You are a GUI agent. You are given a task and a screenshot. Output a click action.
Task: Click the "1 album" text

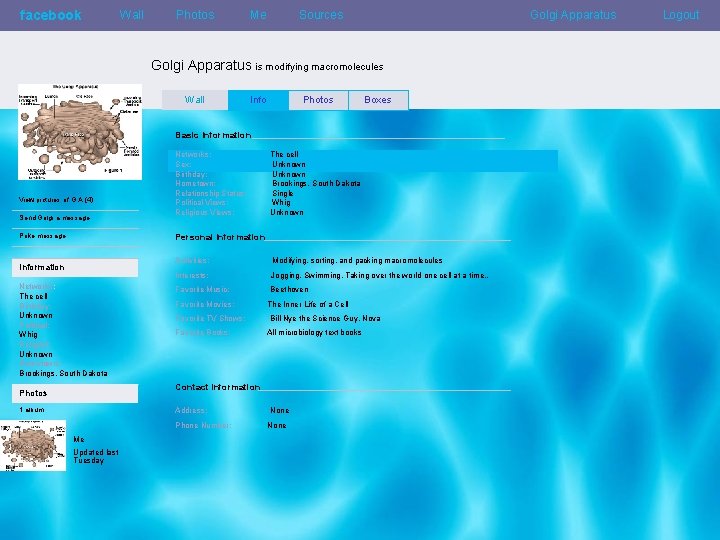[32, 410]
